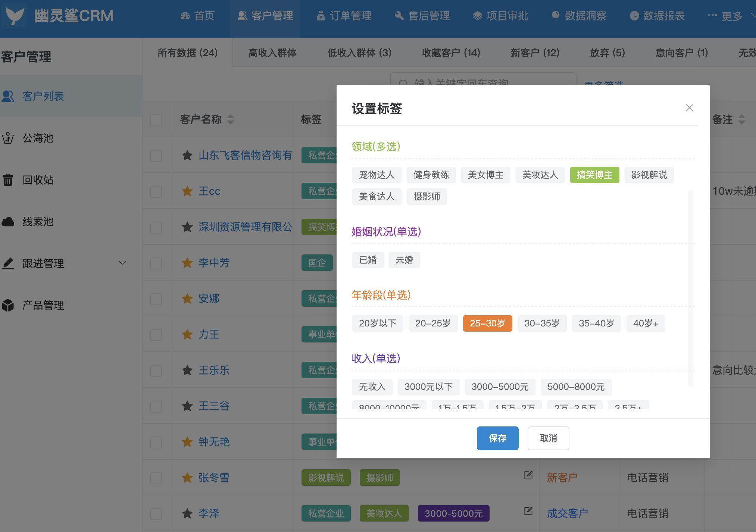Switch to the 收藏客户 (14) tab
Image resolution: width=756 pixels, height=532 pixels.
coord(452,53)
